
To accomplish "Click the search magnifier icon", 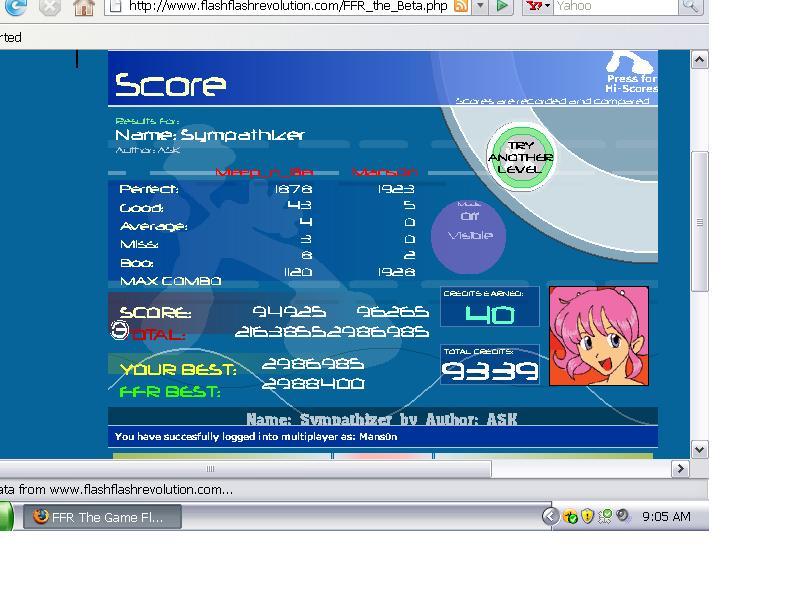I will click(x=690, y=6).
